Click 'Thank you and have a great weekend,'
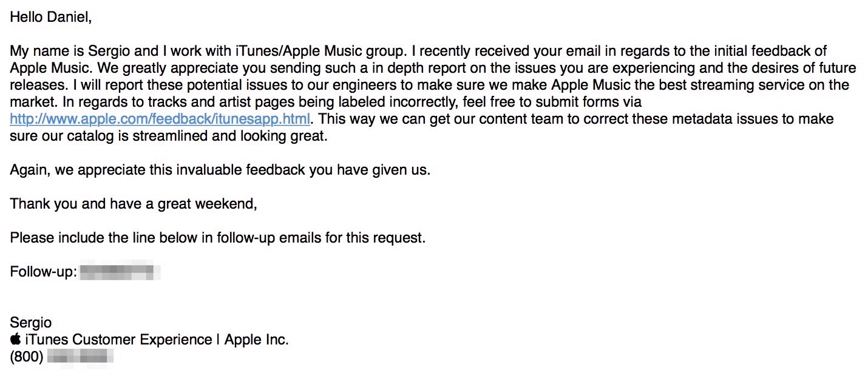Screen dimensions: 868x376 [134, 204]
